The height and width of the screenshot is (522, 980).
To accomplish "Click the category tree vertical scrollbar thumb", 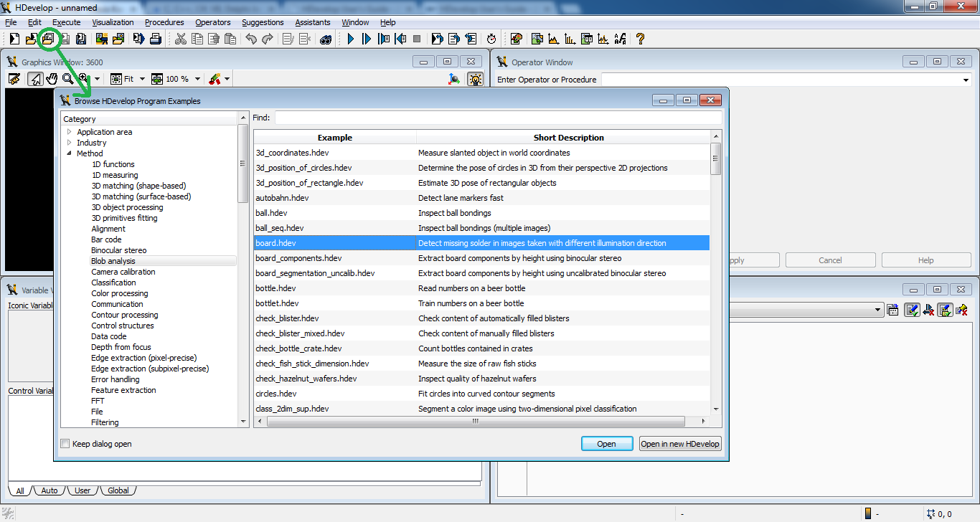I will point(243,163).
